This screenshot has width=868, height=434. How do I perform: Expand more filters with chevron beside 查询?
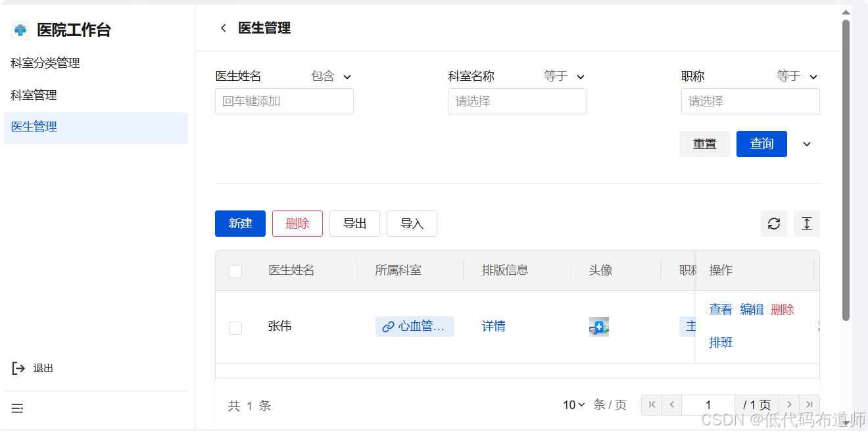807,143
